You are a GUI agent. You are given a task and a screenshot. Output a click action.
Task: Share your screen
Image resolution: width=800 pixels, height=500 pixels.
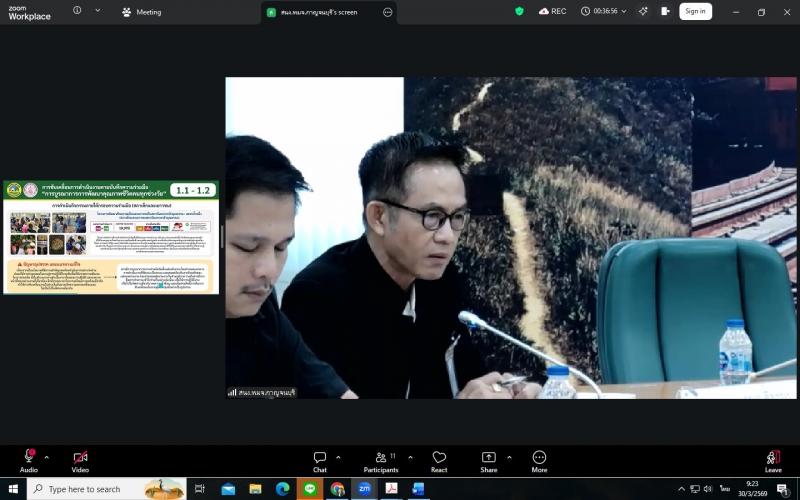(489, 462)
